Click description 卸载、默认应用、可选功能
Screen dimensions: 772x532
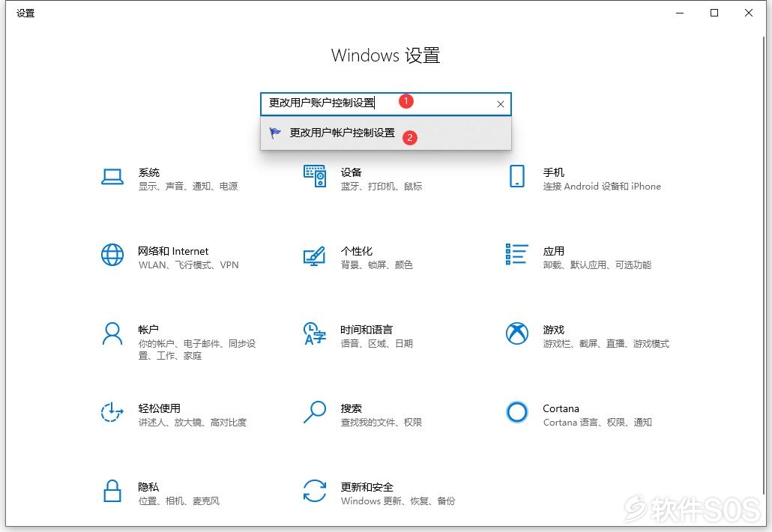point(597,265)
